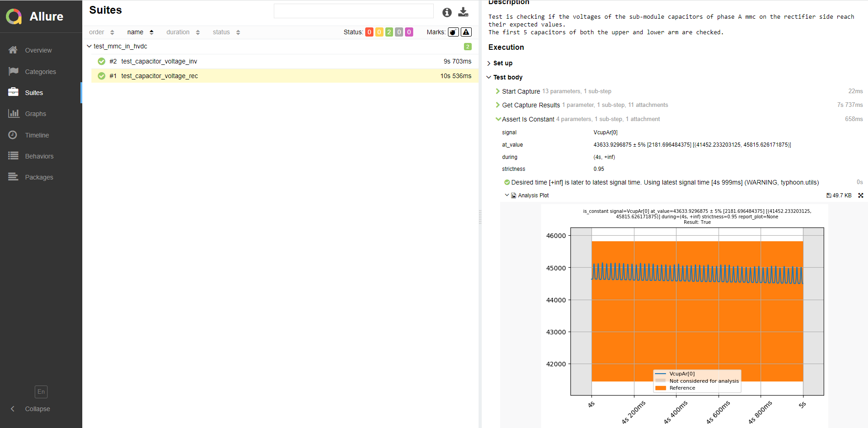Toggle the red failed status filter

tap(369, 32)
